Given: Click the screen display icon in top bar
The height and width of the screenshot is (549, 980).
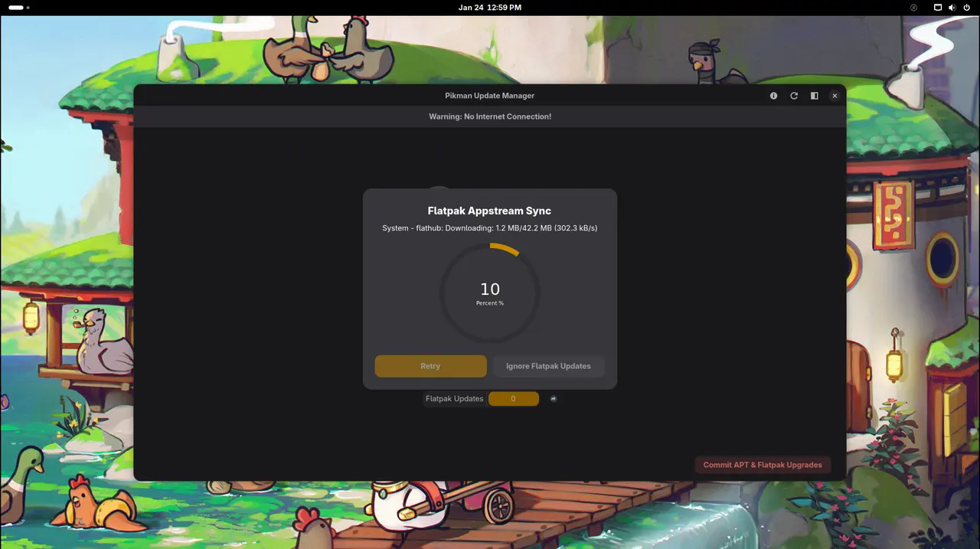Looking at the screenshot, I should 938,8.
